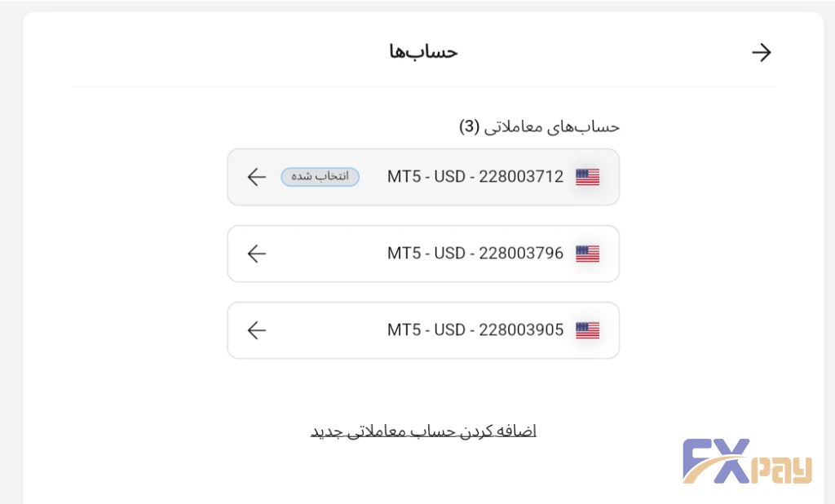Click the "اضافه کردن حساب معاملاتی جدید" link

click(423, 431)
